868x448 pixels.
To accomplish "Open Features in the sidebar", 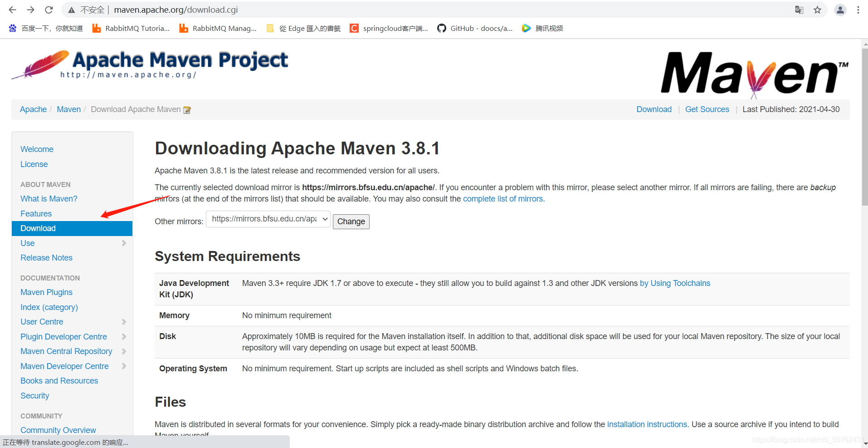I will pyautogui.click(x=36, y=214).
